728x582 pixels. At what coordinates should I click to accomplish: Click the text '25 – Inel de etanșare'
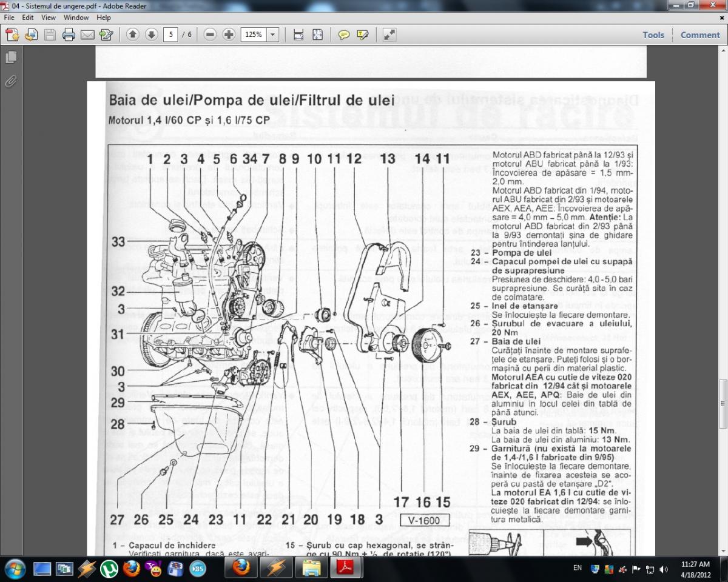[x=514, y=306]
